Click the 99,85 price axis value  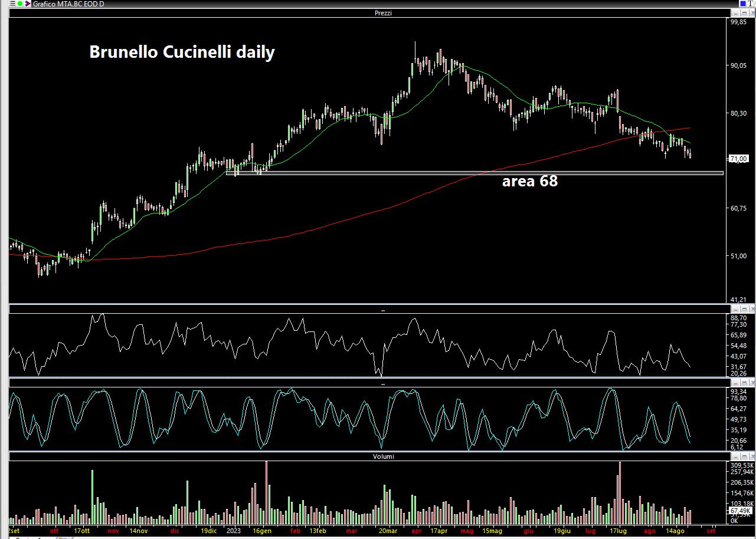(x=738, y=22)
